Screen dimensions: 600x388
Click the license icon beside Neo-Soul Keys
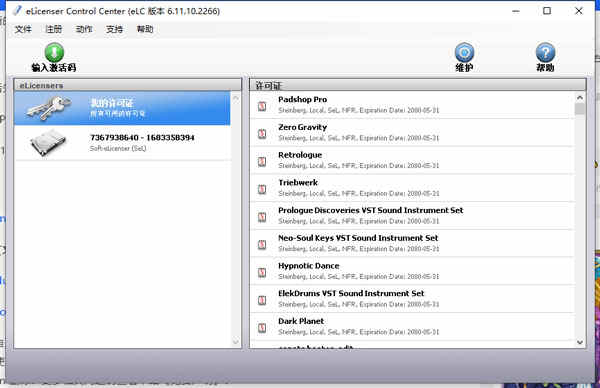tap(262, 245)
